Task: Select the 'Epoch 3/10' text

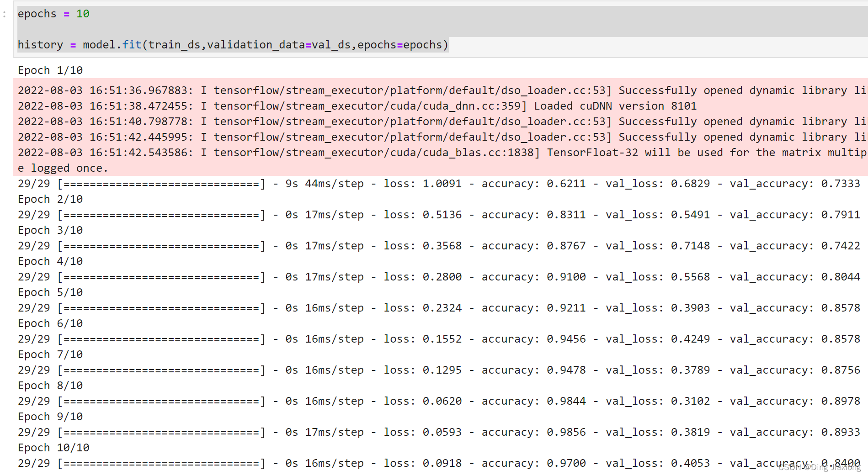Action: (x=50, y=230)
